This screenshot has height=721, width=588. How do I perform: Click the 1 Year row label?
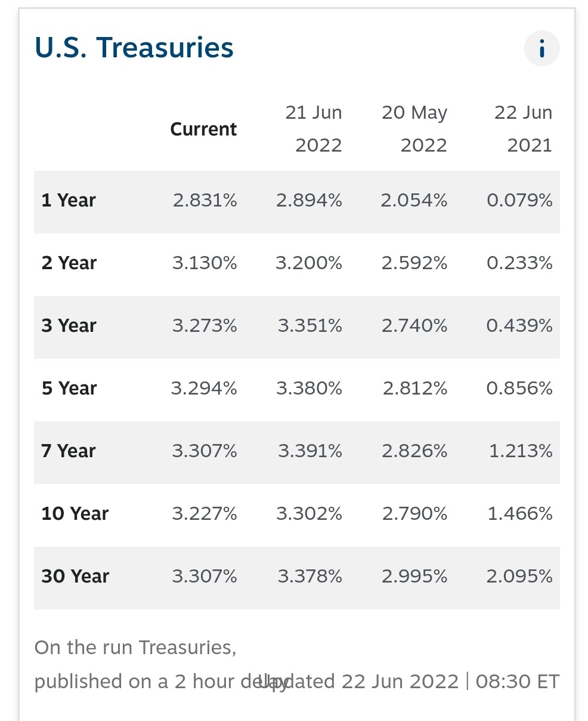(x=69, y=201)
